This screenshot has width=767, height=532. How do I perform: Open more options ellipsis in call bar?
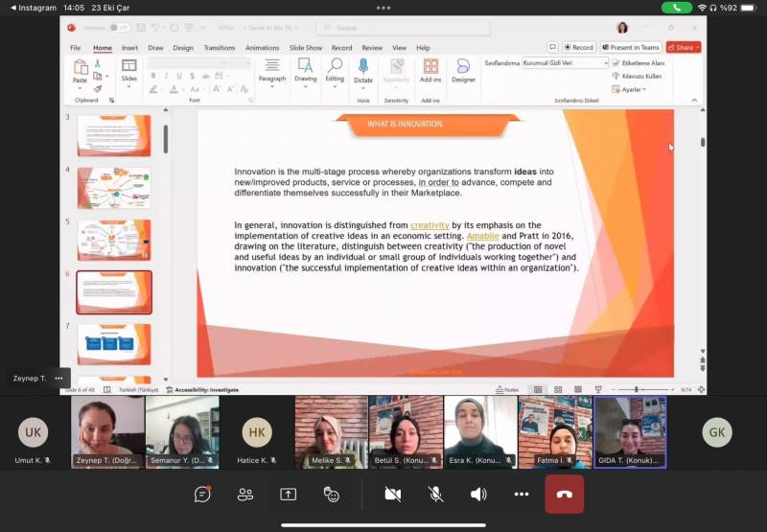coord(522,494)
